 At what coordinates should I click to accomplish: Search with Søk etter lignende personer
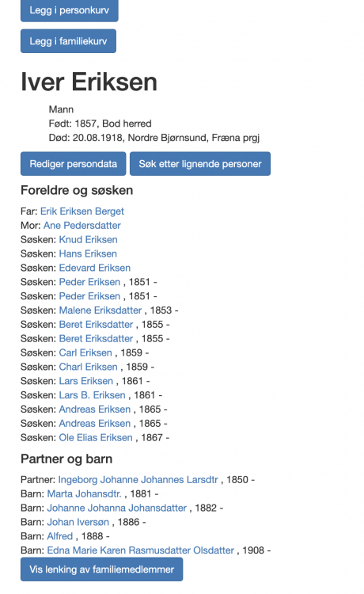(200, 164)
